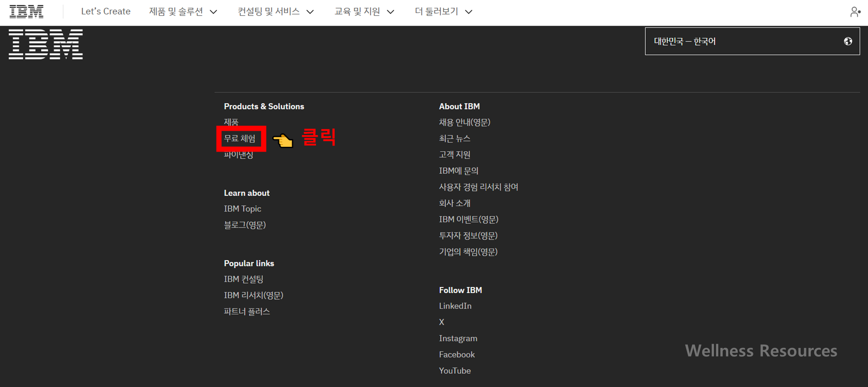
Task: Click the 무료 체험 link
Action: click(x=240, y=139)
